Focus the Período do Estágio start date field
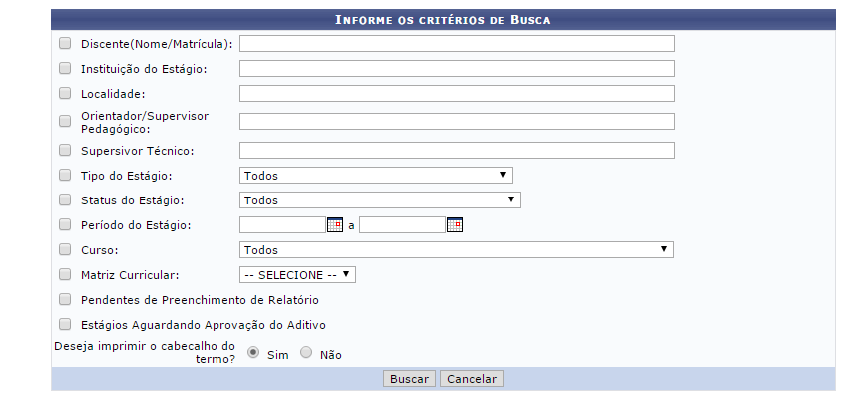The image size is (868, 396). click(x=282, y=225)
